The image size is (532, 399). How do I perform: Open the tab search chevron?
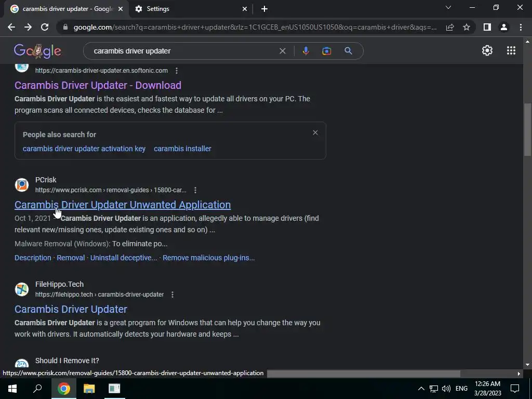pyautogui.click(x=448, y=7)
